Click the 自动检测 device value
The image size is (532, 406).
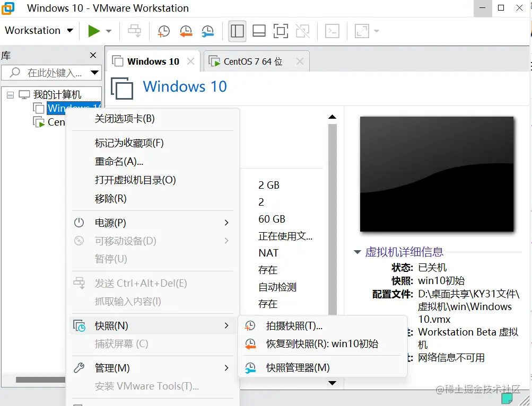click(x=277, y=287)
